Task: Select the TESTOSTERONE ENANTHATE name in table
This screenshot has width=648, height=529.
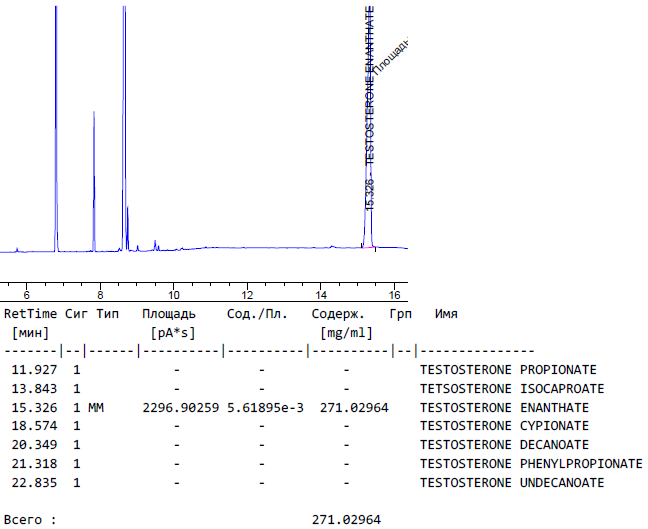Action: [504, 408]
